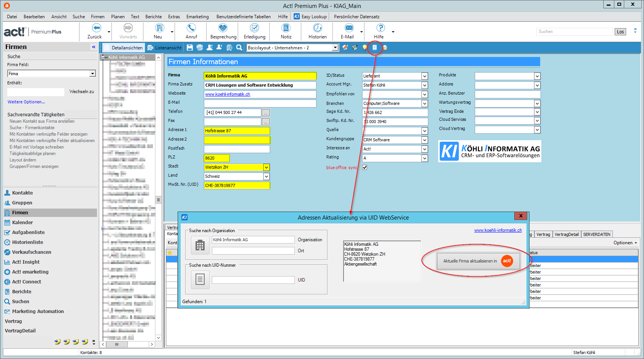Screen dimensions: 644x359
Task: Click the Ort input field in the dialog
Action: pos(253,251)
